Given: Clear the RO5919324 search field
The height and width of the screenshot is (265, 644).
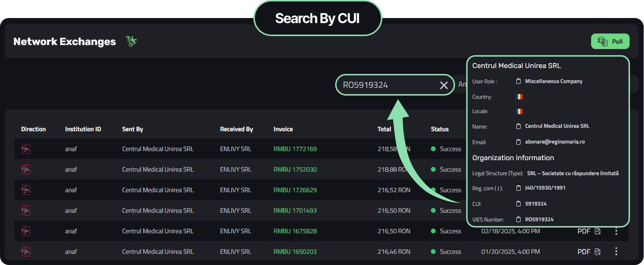Looking at the screenshot, I should [x=443, y=85].
